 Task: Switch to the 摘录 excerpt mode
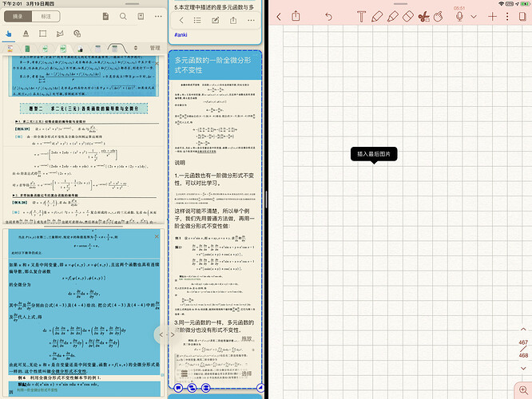coord(18,16)
